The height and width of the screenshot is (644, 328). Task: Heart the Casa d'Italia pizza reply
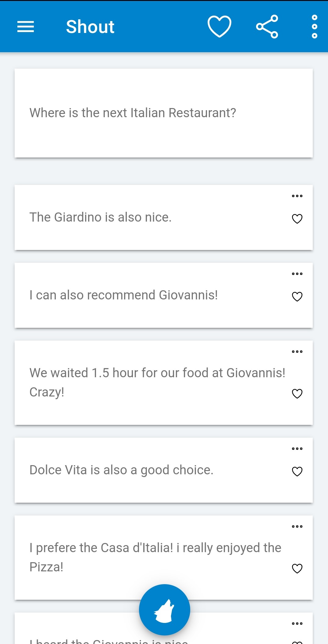(x=297, y=569)
